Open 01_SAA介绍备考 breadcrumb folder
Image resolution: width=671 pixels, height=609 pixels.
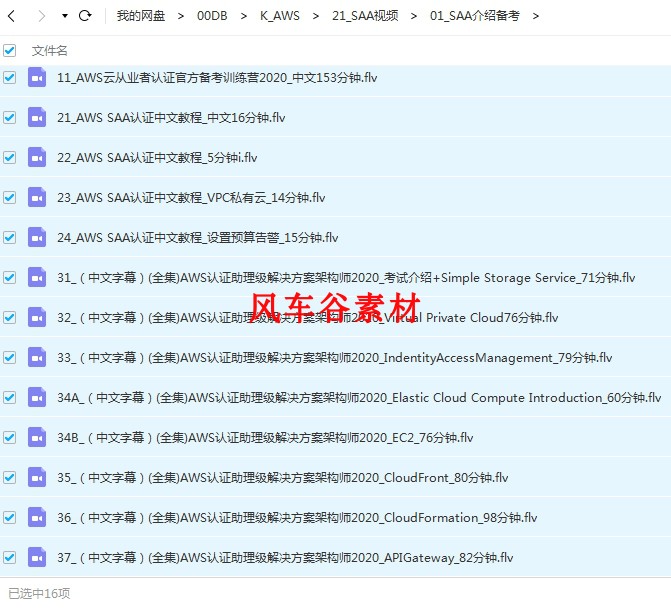475,16
